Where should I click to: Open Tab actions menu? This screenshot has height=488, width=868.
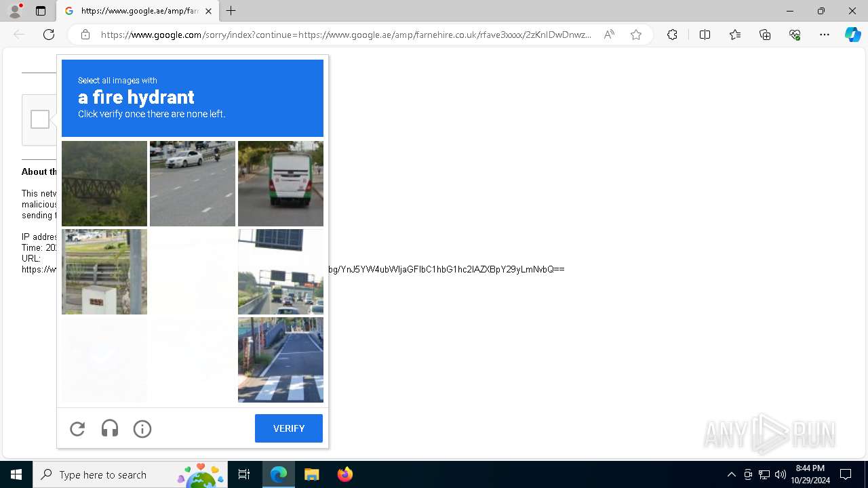click(41, 11)
